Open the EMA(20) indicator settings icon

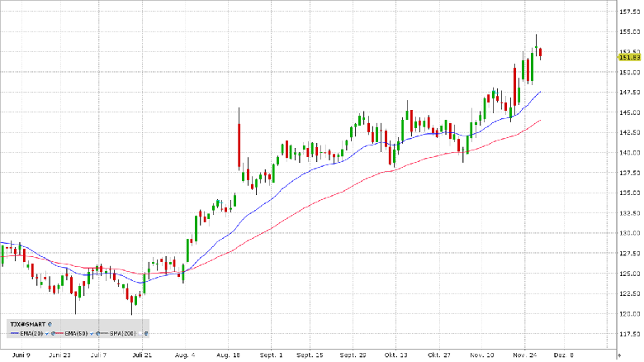coord(53,334)
